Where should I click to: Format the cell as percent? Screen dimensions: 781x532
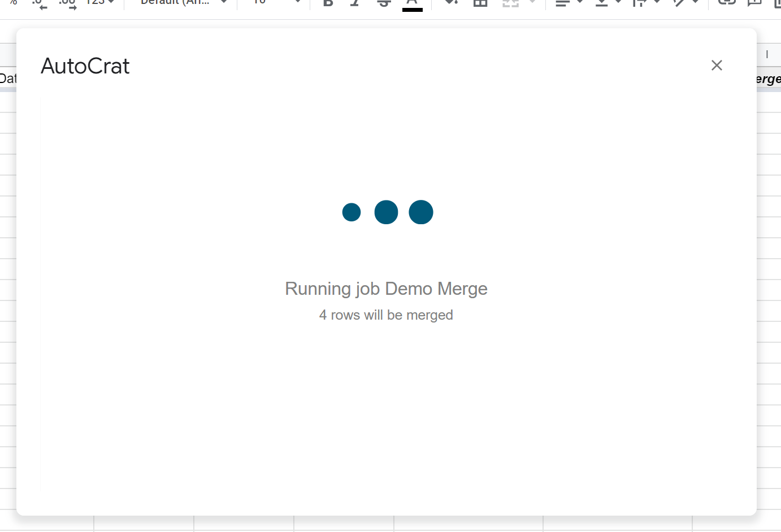click(x=14, y=3)
